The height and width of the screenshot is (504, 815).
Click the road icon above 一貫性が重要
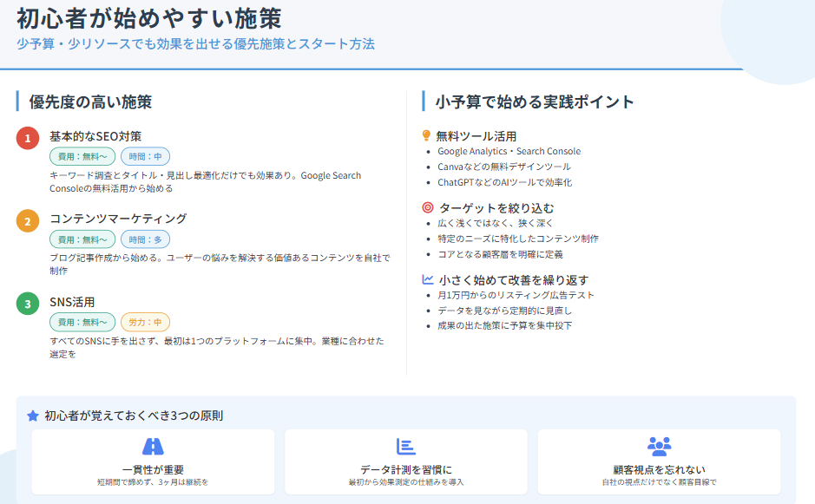[153, 447]
